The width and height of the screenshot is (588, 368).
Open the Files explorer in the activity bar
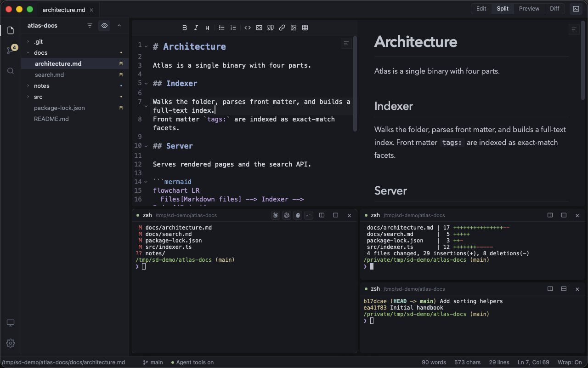(x=11, y=30)
